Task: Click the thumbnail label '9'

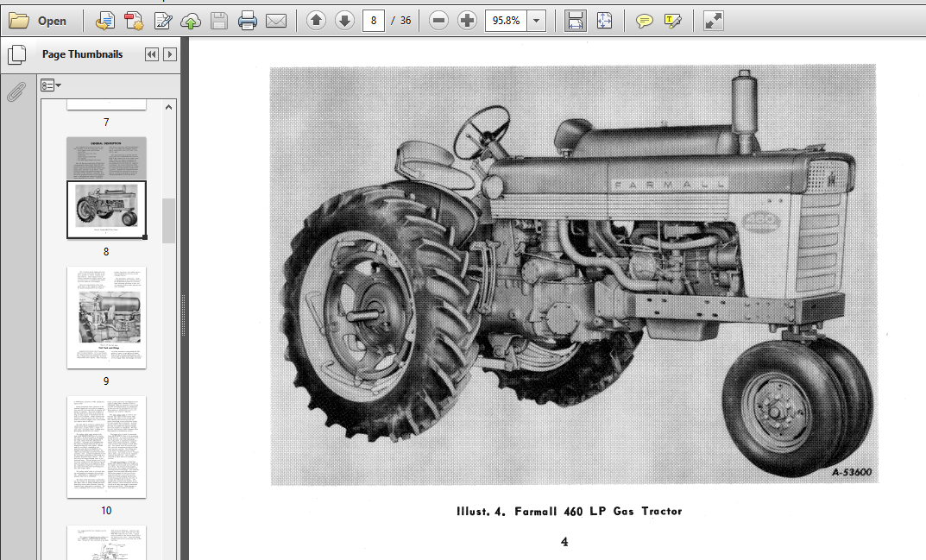Action: pyautogui.click(x=106, y=381)
